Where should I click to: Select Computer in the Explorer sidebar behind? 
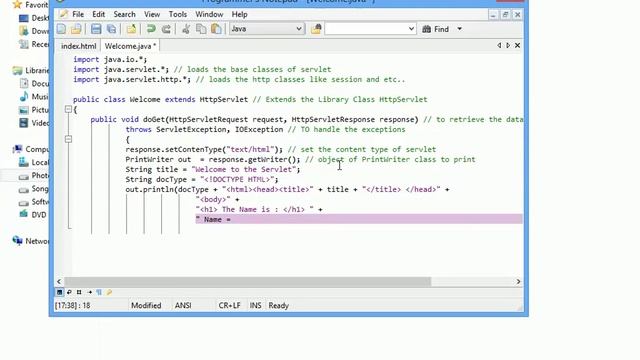pos(31,149)
